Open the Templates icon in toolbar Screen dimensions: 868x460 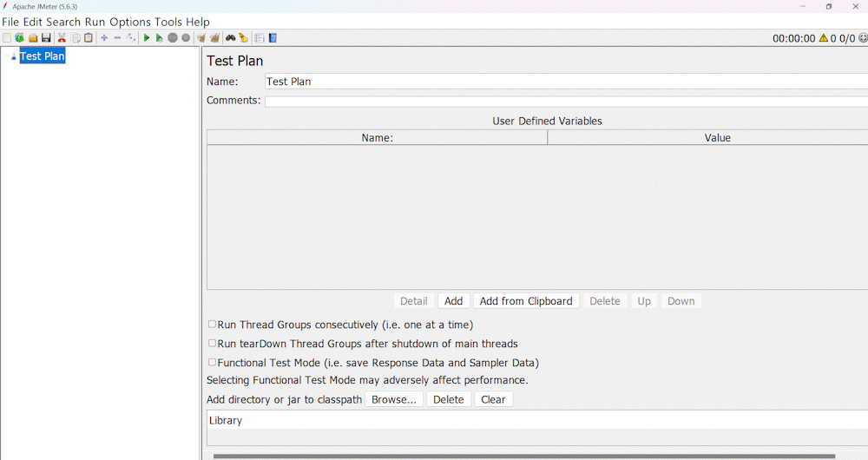point(19,37)
